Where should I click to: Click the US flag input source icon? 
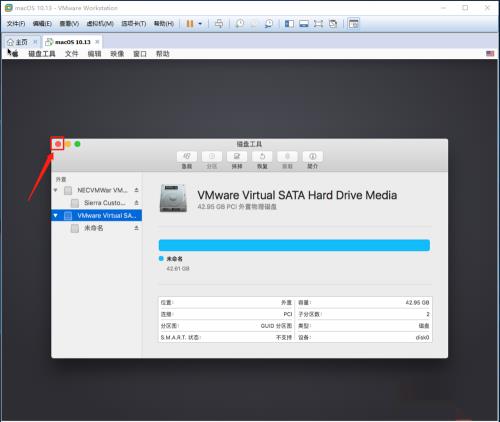coord(490,53)
